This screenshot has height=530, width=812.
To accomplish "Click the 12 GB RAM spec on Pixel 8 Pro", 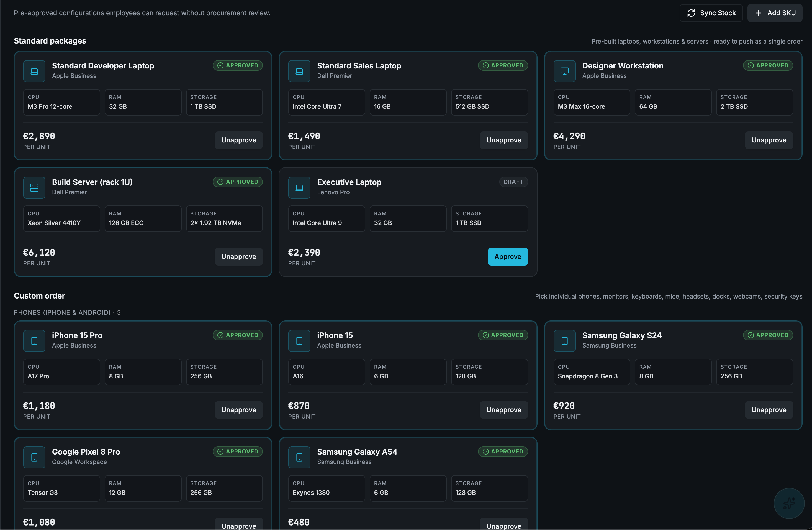I will [x=143, y=488].
